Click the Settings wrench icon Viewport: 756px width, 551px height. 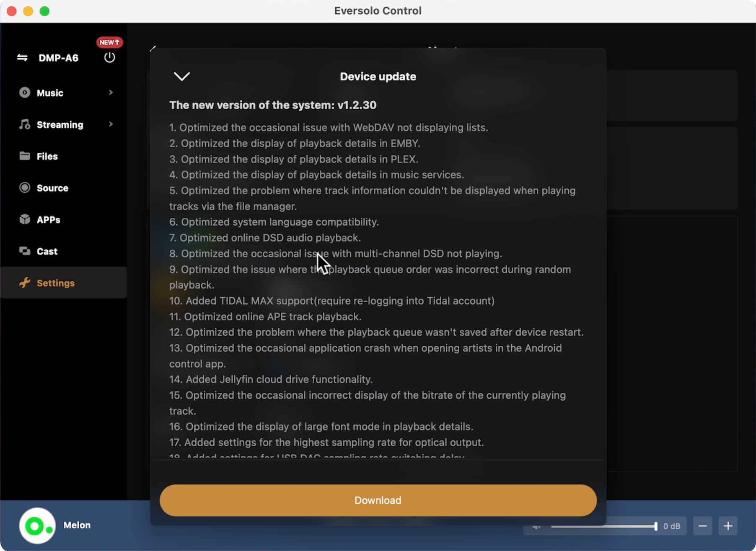coord(25,283)
